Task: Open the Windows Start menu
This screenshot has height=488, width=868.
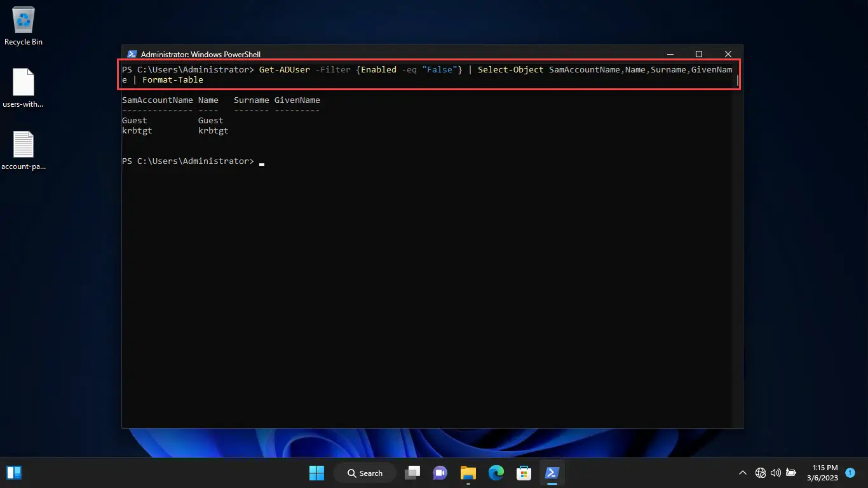Action: [x=316, y=473]
